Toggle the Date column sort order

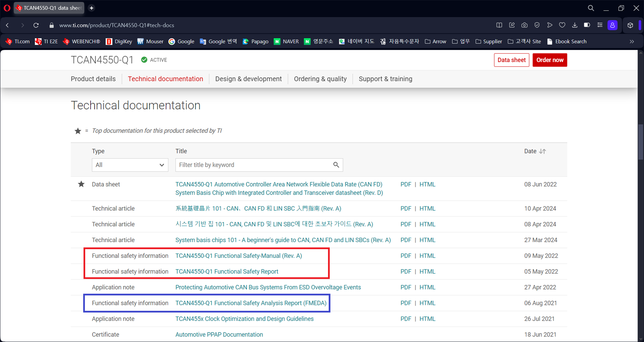pos(542,151)
